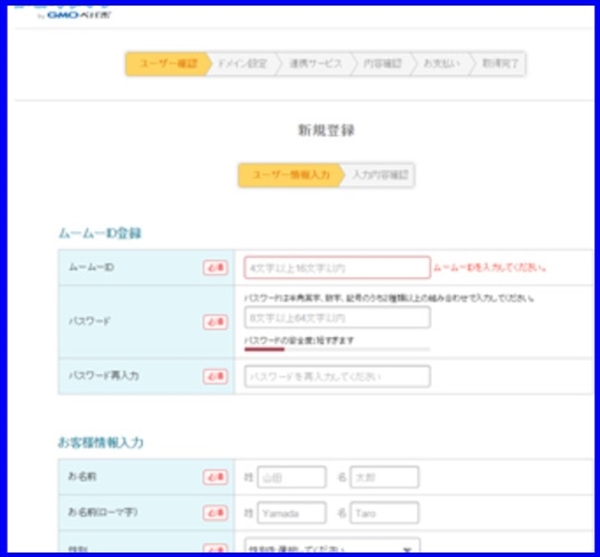The image size is (600, 557).
Task: Click the required badge beside パスワード再入力
Action: click(215, 376)
